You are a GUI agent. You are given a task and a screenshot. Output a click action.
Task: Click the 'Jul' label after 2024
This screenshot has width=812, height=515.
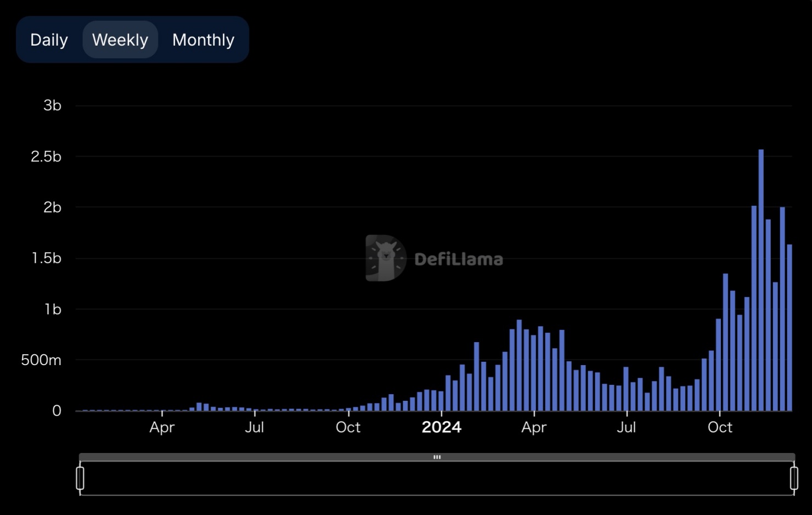pyautogui.click(x=627, y=427)
